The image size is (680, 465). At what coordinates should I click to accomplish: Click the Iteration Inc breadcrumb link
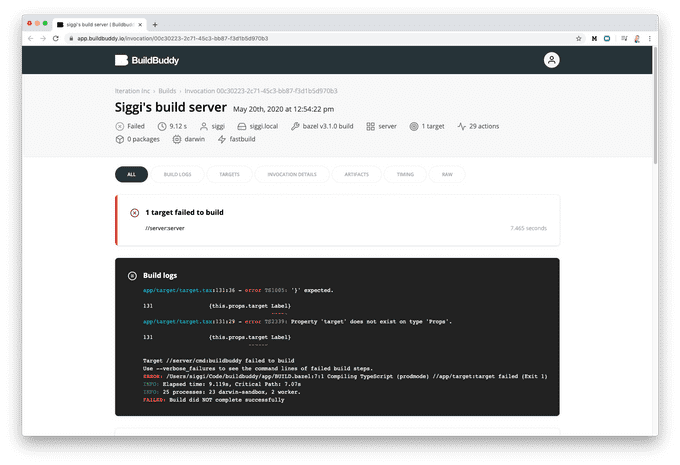pyautogui.click(x=132, y=91)
